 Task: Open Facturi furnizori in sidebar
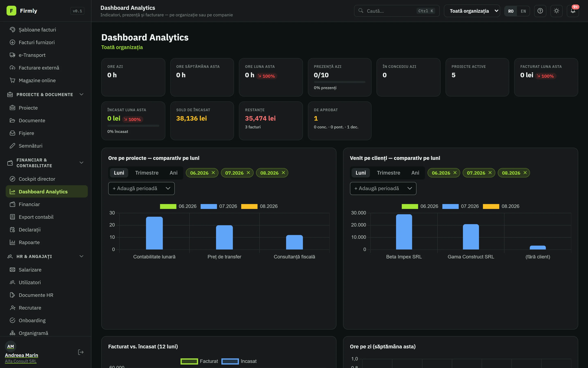coord(47,42)
